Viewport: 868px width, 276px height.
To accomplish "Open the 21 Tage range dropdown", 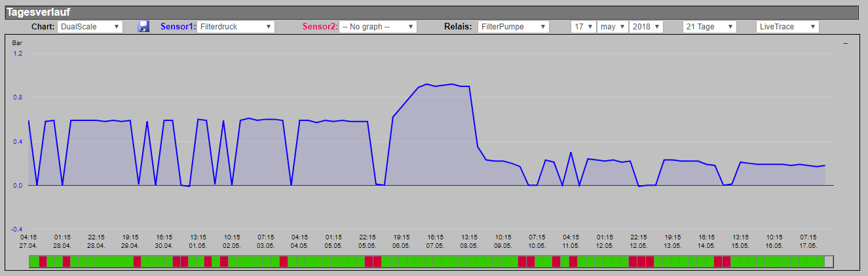I will pos(709,27).
